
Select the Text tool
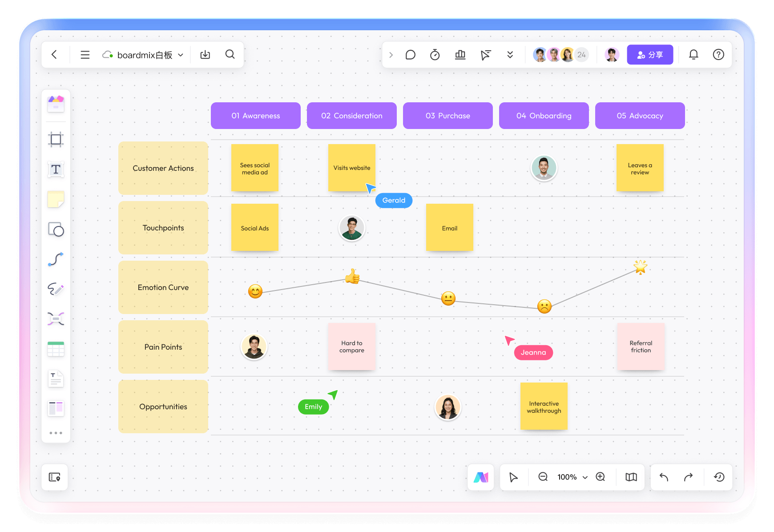coord(56,169)
